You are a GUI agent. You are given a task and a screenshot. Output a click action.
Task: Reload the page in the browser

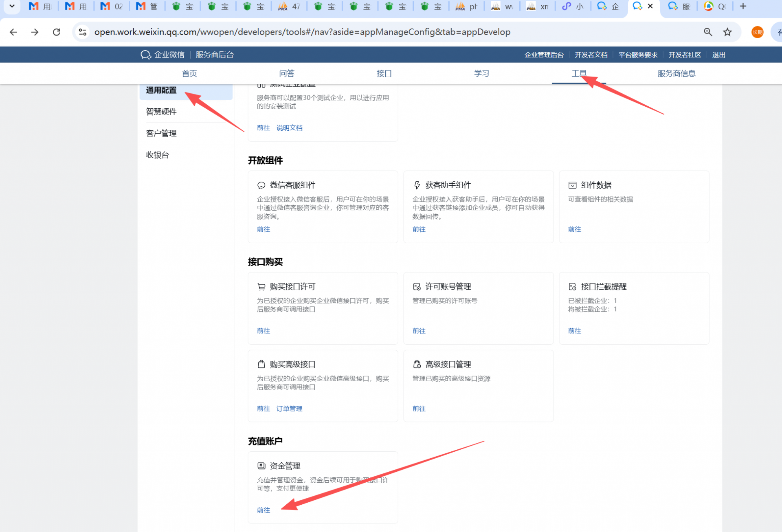tap(57, 32)
